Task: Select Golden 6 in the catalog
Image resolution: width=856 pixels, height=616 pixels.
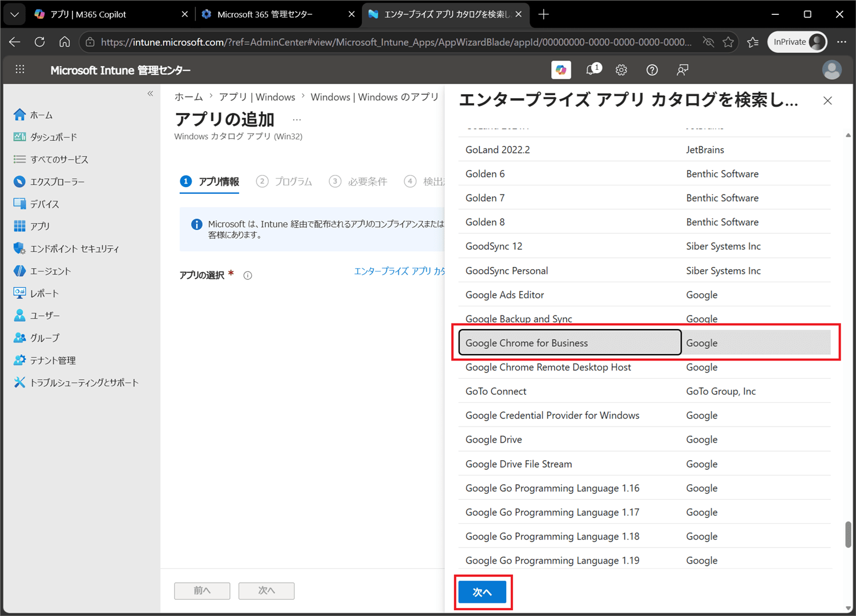Action: click(x=645, y=173)
